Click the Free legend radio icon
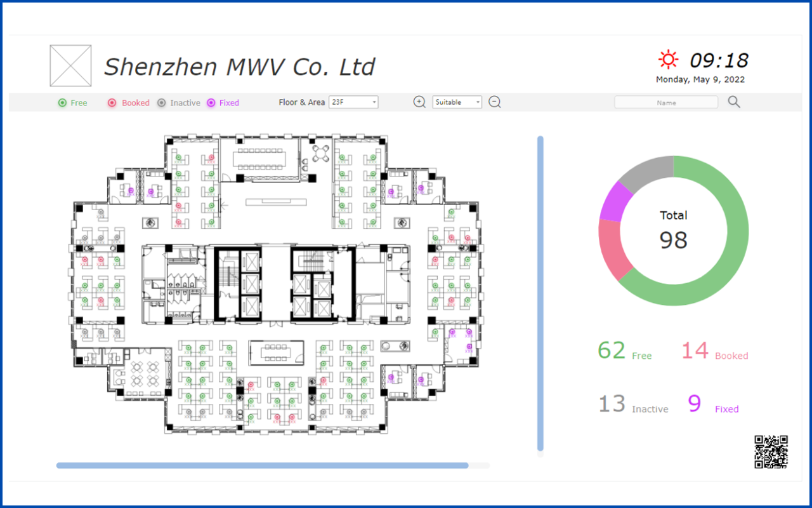 (62, 103)
